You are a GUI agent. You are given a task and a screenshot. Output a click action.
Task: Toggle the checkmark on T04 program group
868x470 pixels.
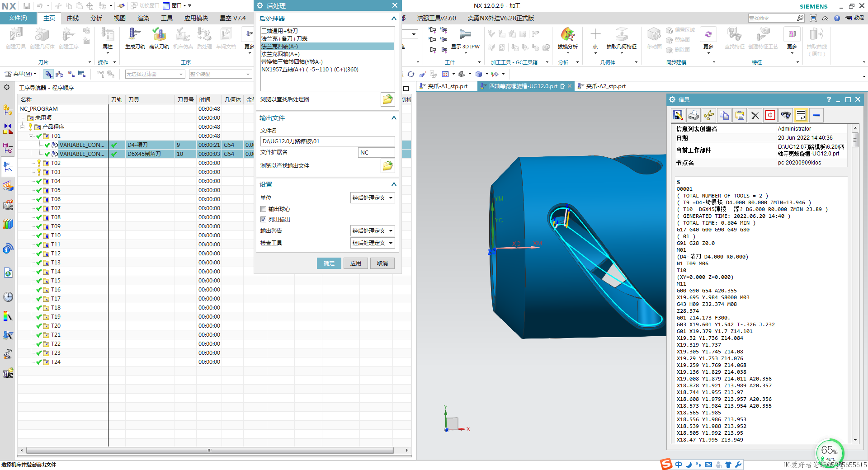tap(39, 181)
